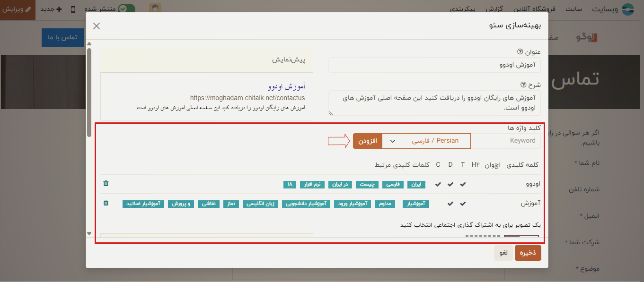Click the preview URL moghadam.chitalk.net/contactus
The height and width of the screenshot is (282, 644).
coord(247,98)
